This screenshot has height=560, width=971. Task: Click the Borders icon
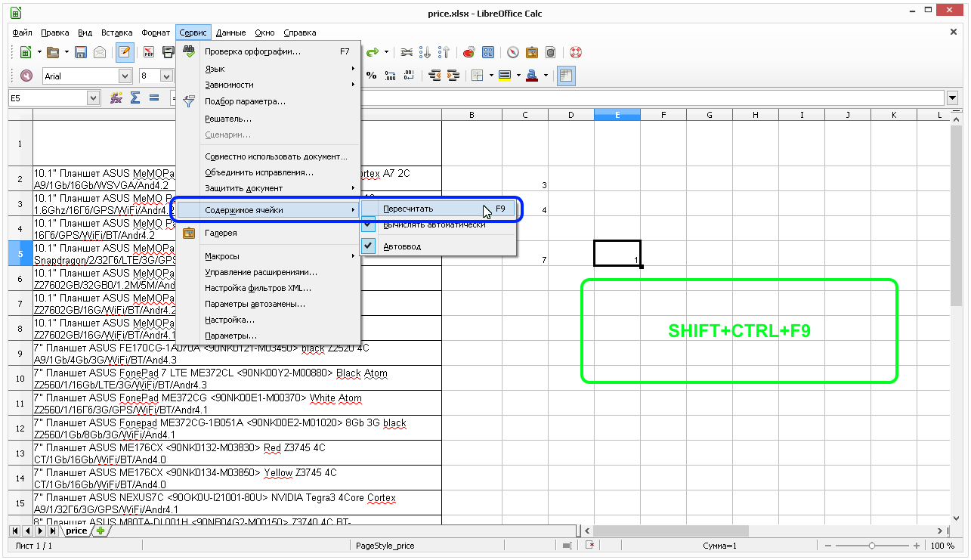pos(478,76)
